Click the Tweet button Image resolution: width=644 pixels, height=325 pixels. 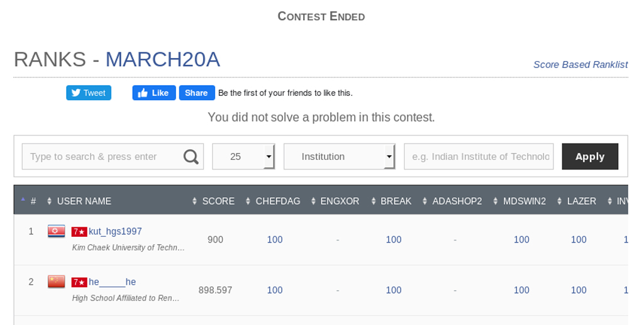pyautogui.click(x=89, y=93)
